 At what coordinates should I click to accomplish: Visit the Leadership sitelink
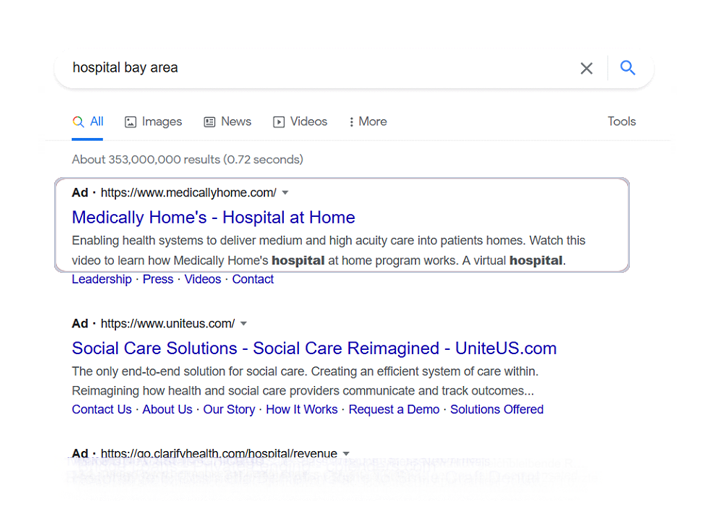tap(101, 279)
